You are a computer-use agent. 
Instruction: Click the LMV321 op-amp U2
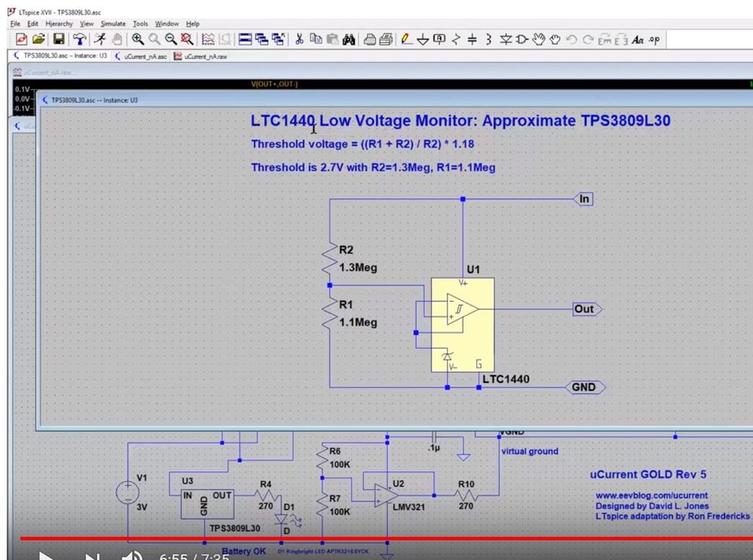[x=385, y=495]
